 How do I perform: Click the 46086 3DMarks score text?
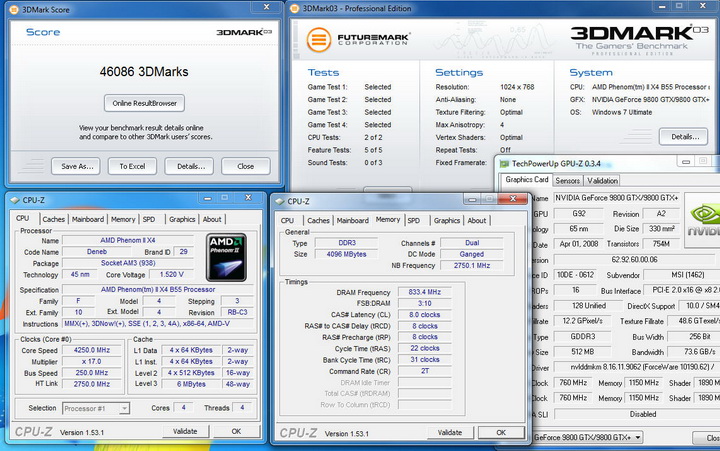(144, 72)
